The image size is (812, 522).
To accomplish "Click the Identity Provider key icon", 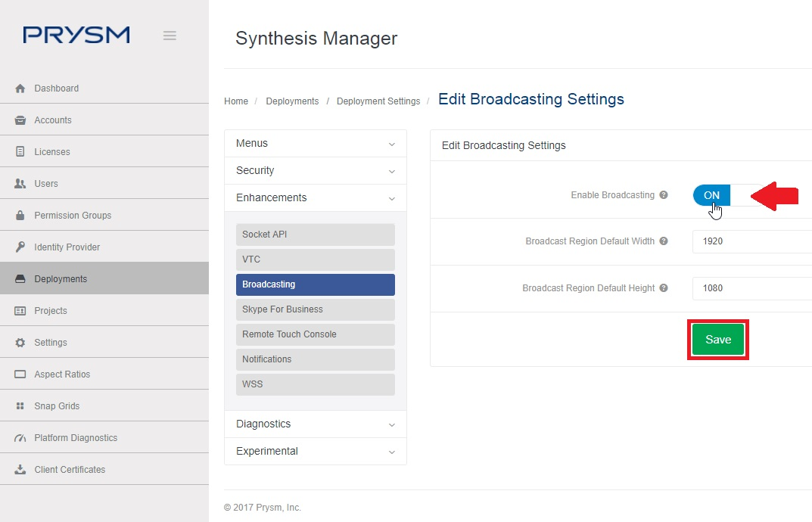I will [x=20, y=247].
